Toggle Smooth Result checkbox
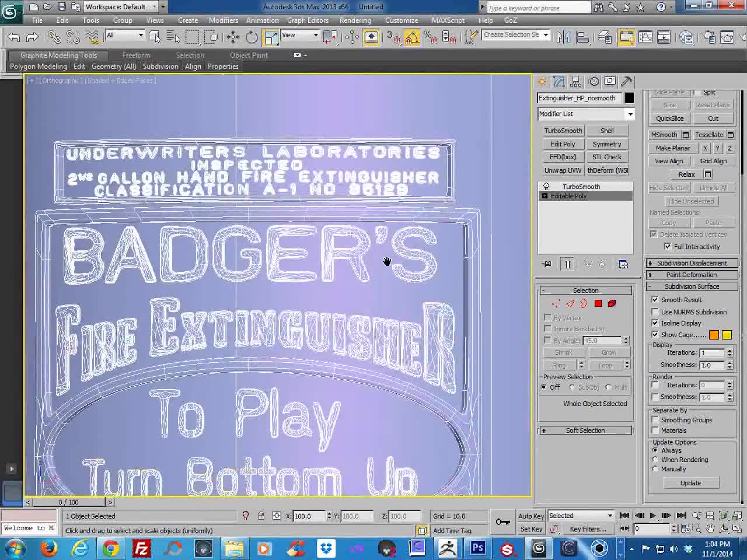The width and height of the screenshot is (747, 560). tap(655, 299)
